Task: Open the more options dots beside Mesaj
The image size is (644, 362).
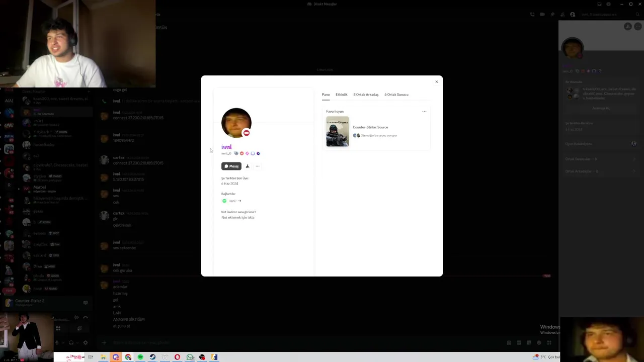Action: coord(258,166)
